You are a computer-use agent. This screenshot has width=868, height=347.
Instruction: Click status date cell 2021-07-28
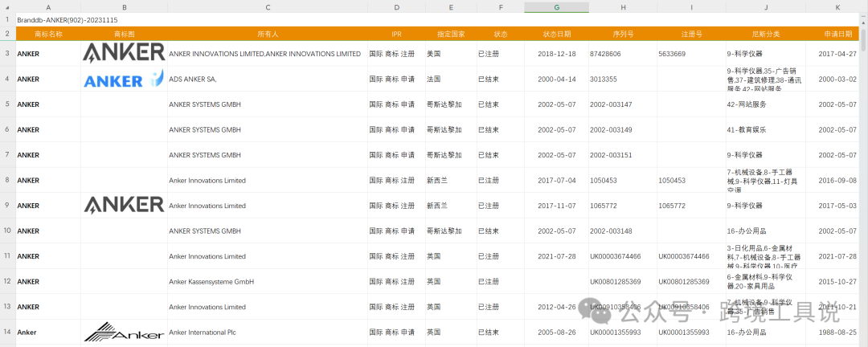pyautogui.click(x=557, y=256)
